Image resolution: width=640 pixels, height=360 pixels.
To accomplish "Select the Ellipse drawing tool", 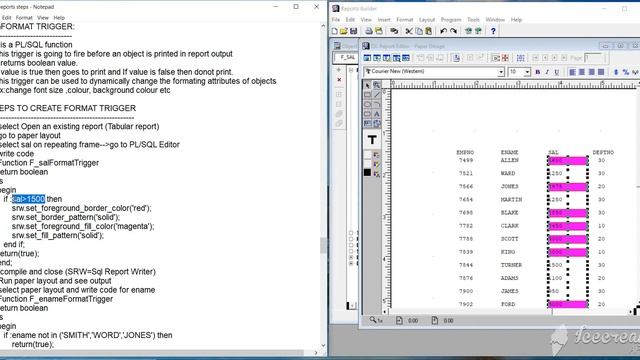I will [x=367, y=104].
